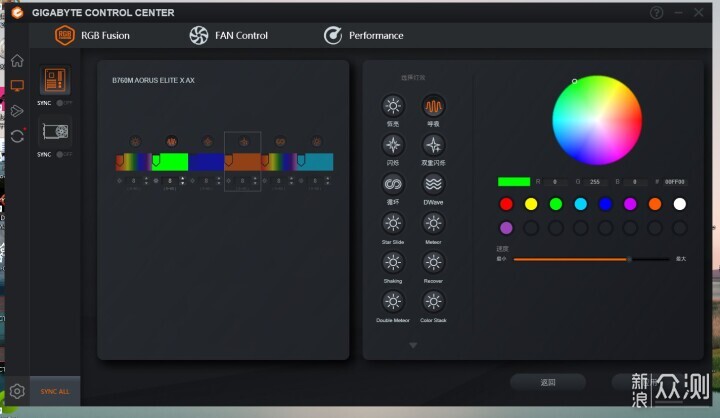Screen dimensions: 720x418
Task: Click the color wheel picker
Action: 597,120
